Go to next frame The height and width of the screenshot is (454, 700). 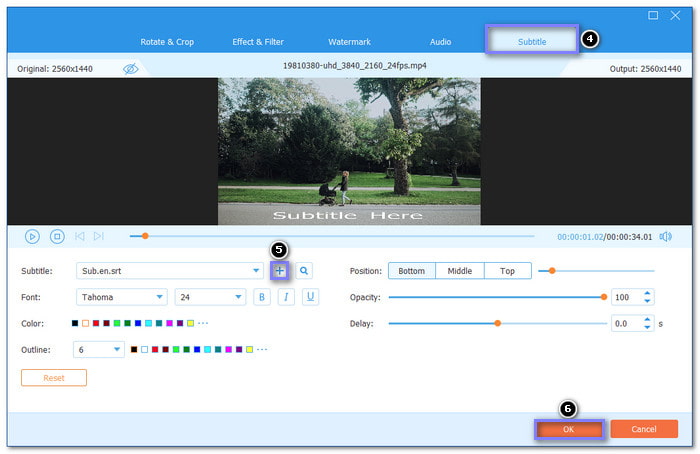pos(99,236)
